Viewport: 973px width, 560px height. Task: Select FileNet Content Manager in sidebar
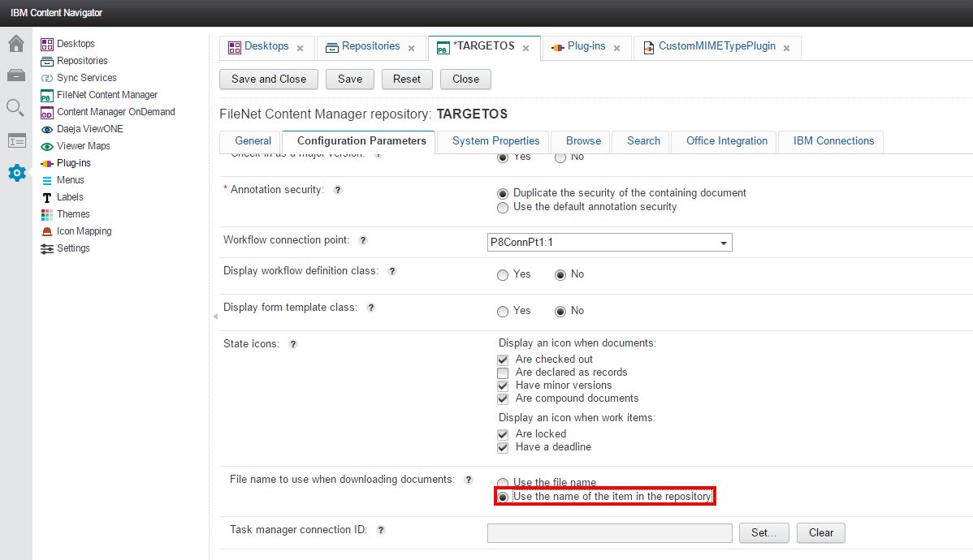coord(99,95)
